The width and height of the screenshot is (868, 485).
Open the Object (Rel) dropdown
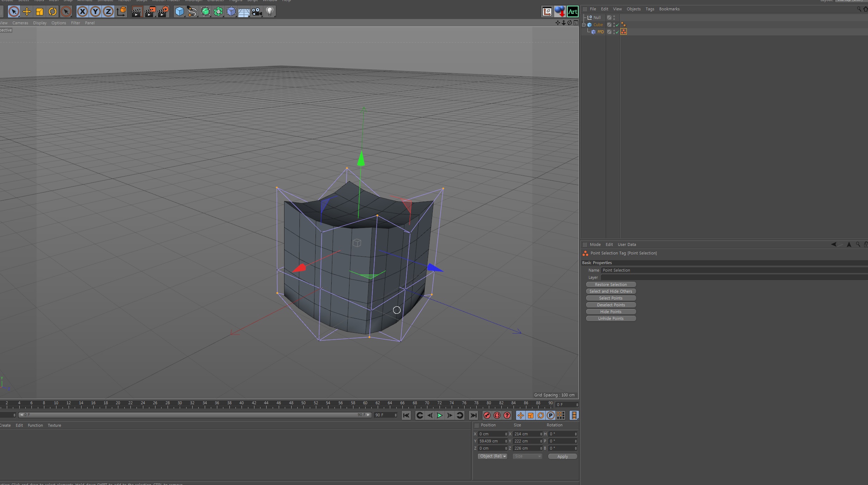492,456
